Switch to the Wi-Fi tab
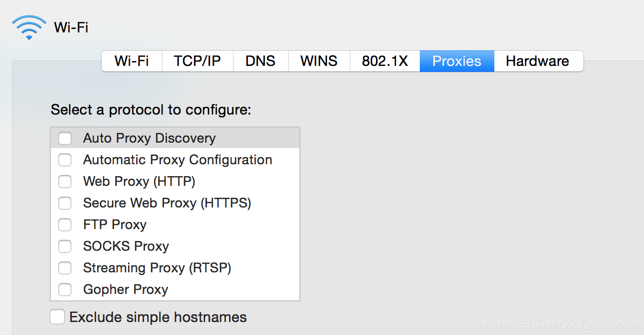The image size is (644, 335). click(x=132, y=61)
